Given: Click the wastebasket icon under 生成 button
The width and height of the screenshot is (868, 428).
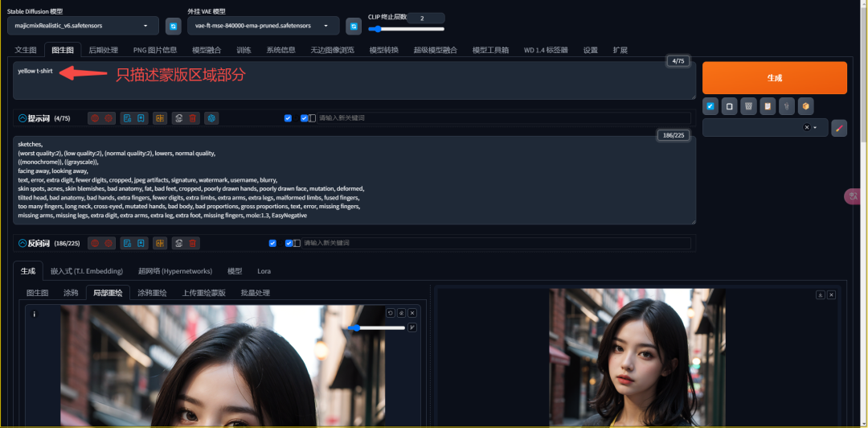Looking at the screenshot, I should point(747,105).
